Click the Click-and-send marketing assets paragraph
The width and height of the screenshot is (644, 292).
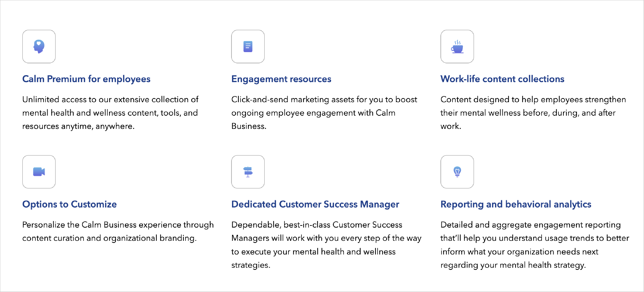coord(324,113)
